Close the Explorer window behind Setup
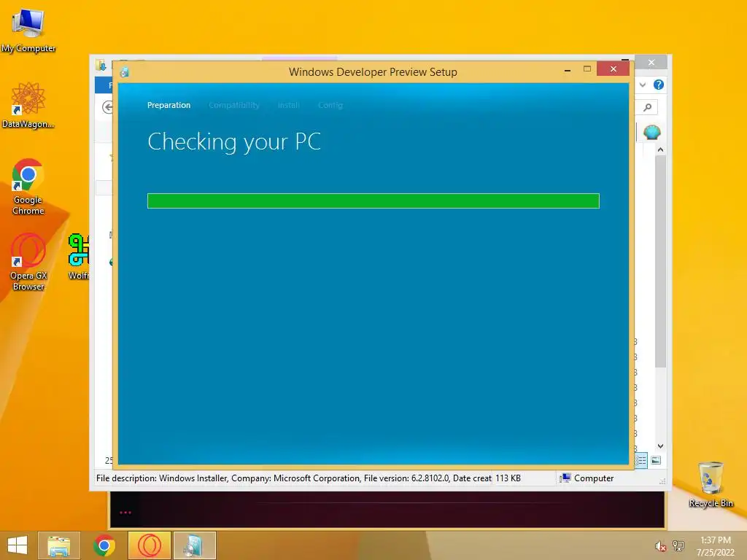The width and height of the screenshot is (747, 560). point(651,63)
